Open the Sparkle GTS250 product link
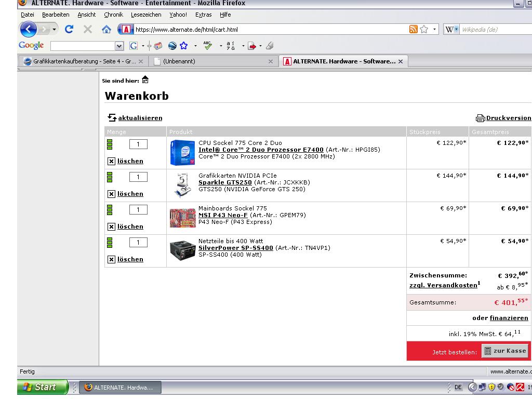Screen dimensions: 532x399 tap(225, 182)
